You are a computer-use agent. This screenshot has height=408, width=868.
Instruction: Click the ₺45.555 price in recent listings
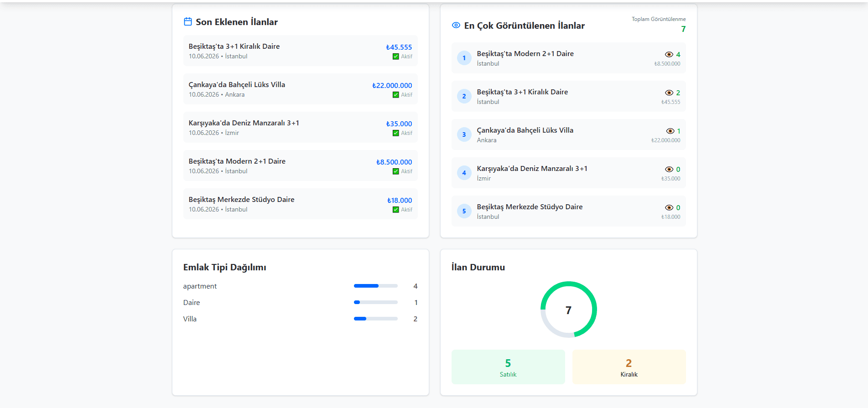point(399,47)
